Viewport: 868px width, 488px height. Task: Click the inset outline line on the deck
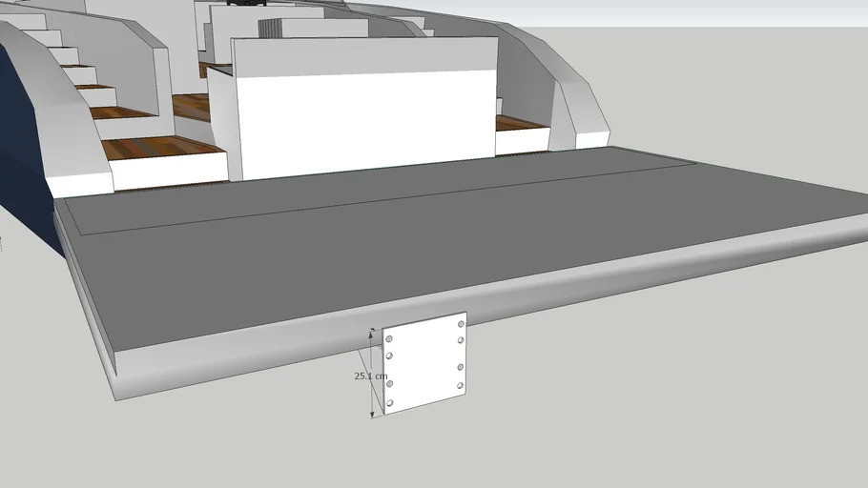(382, 197)
